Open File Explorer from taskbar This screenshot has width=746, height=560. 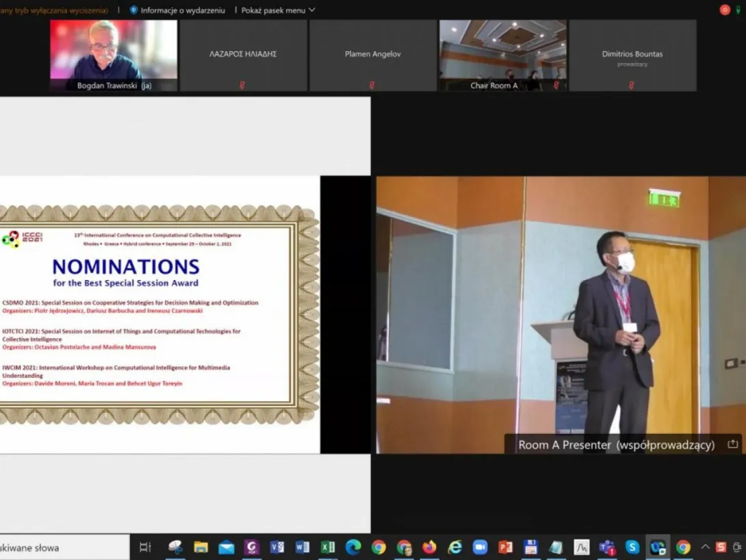tap(201, 547)
